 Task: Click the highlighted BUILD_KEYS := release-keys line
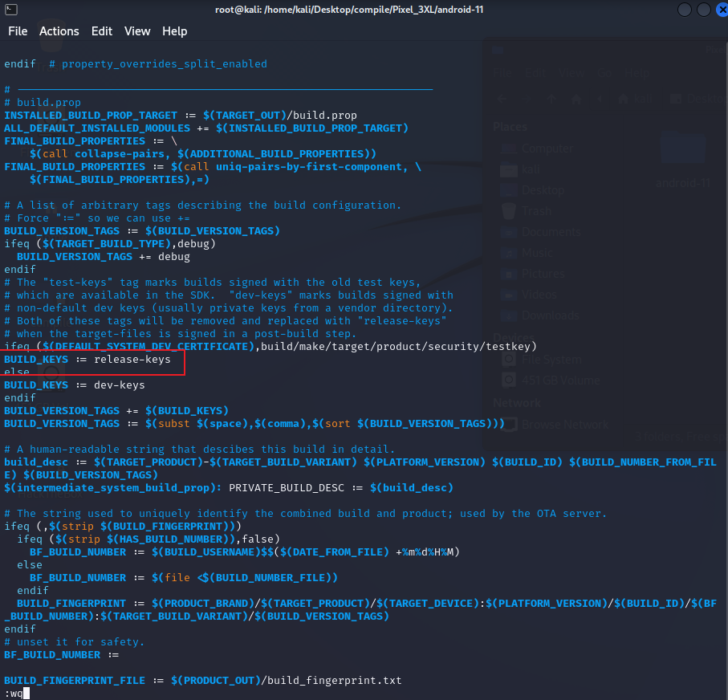(x=87, y=360)
